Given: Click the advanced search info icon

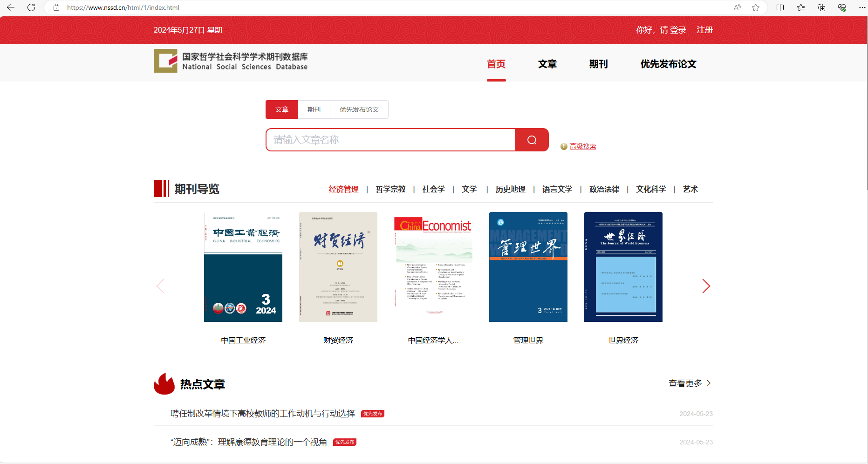Looking at the screenshot, I should pyautogui.click(x=564, y=146).
